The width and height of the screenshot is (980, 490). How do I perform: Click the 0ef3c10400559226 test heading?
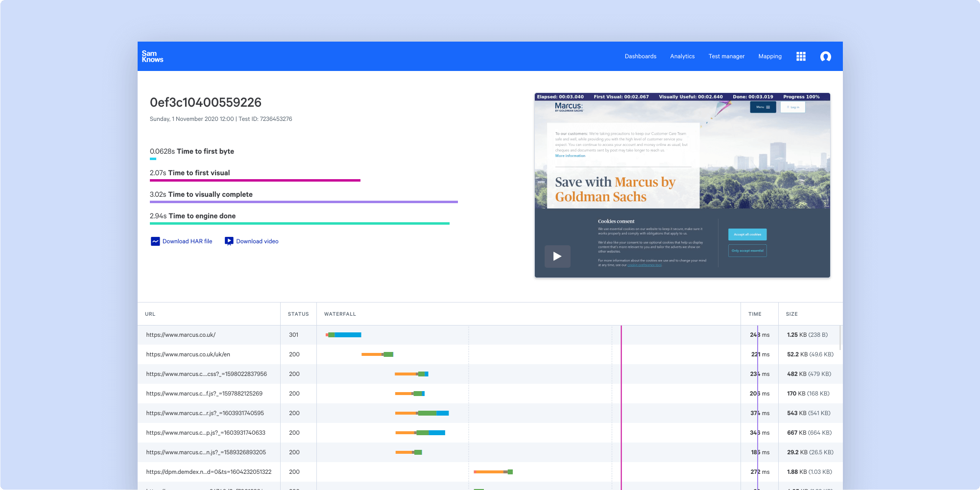point(206,102)
